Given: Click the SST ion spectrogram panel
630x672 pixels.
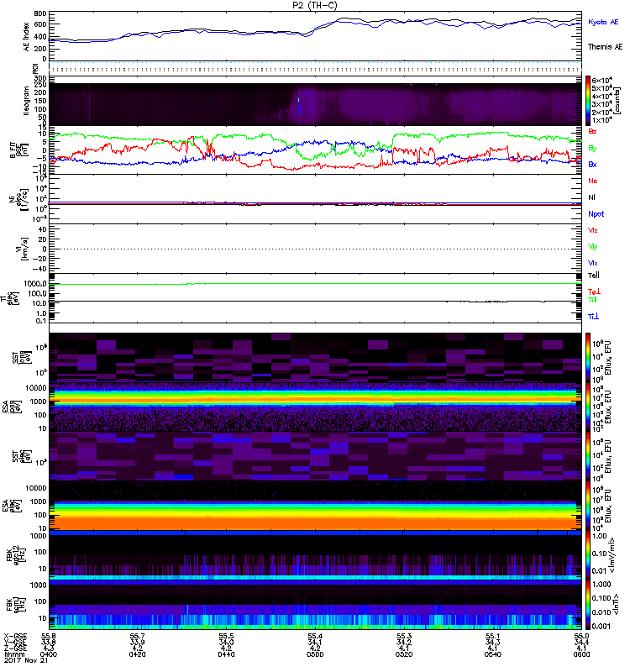Looking at the screenshot, I should point(315,358).
